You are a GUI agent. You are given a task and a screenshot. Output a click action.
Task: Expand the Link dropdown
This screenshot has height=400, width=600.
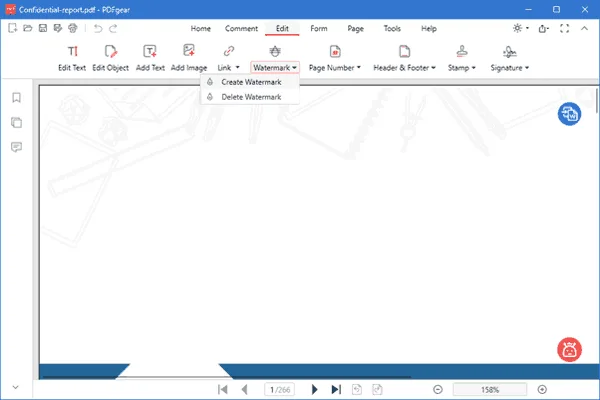(x=228, y=57)
